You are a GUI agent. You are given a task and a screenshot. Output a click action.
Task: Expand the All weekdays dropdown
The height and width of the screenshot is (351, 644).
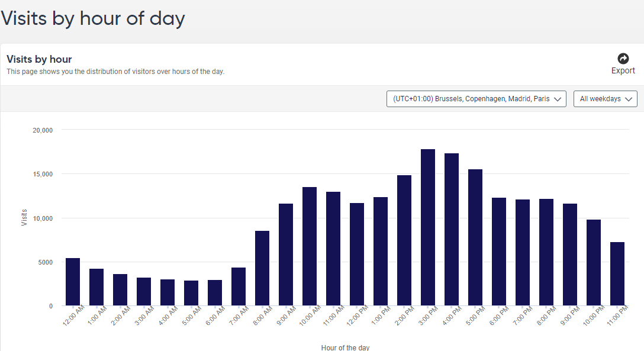(x=605, y=99)
